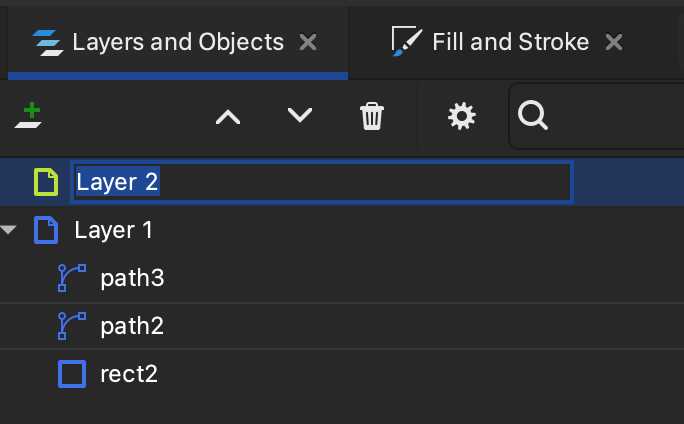Viewport: 684px width, 424px height.
Task: Click the Add Layer plus icon
Action: [x=28, y=117]
